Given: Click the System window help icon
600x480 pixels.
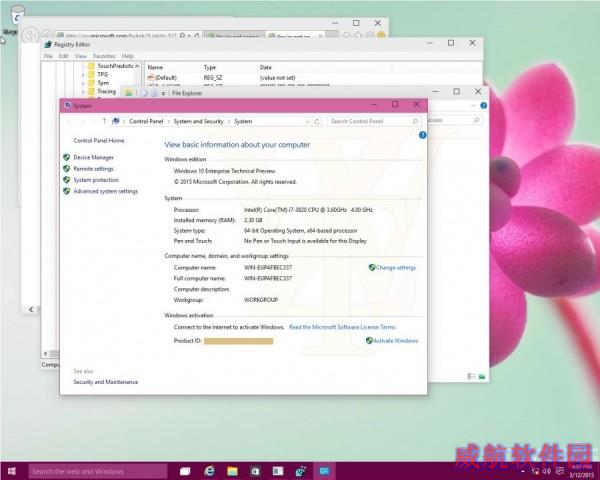Looking at the screenshot, I should pos(422,135).
